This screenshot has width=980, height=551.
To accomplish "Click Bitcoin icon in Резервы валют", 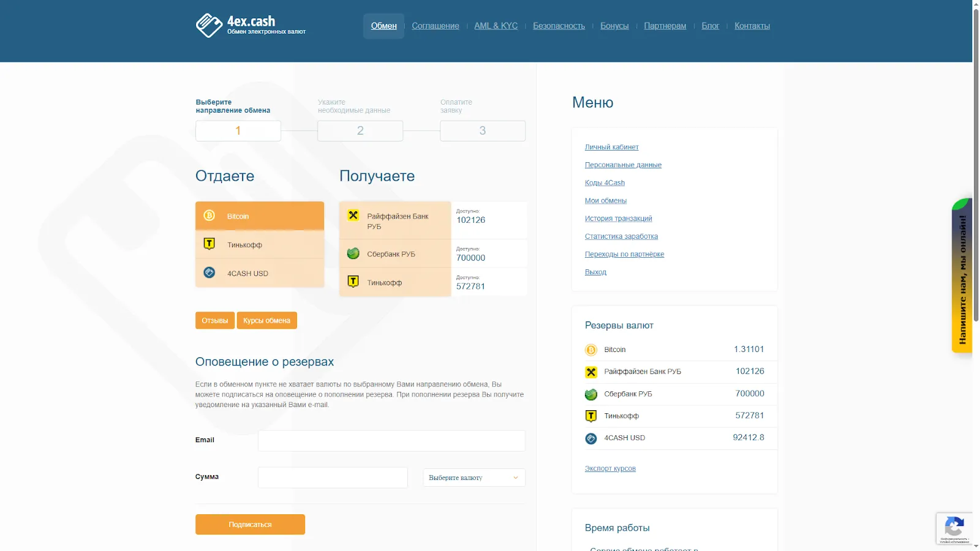I will pyautogui.click(x=591, y=350).
